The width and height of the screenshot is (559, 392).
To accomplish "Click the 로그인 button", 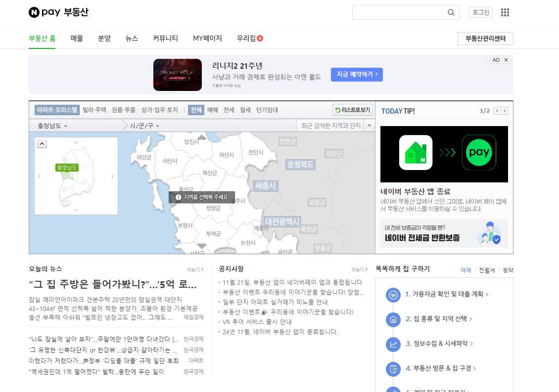I will click(480, 12).
